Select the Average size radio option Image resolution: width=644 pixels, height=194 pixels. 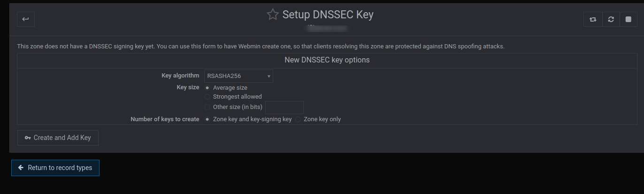[x=207, y=88]
